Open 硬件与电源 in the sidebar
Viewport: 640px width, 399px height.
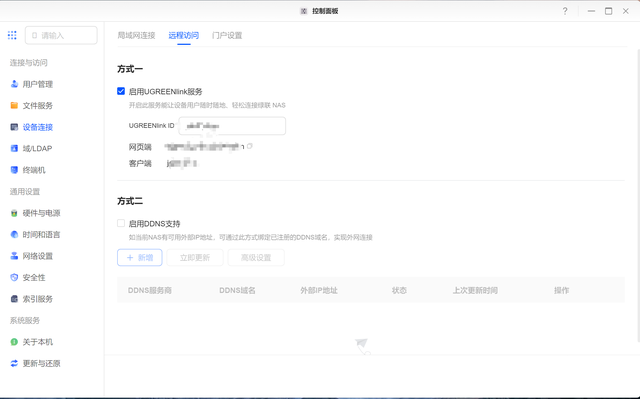(41, 213)
